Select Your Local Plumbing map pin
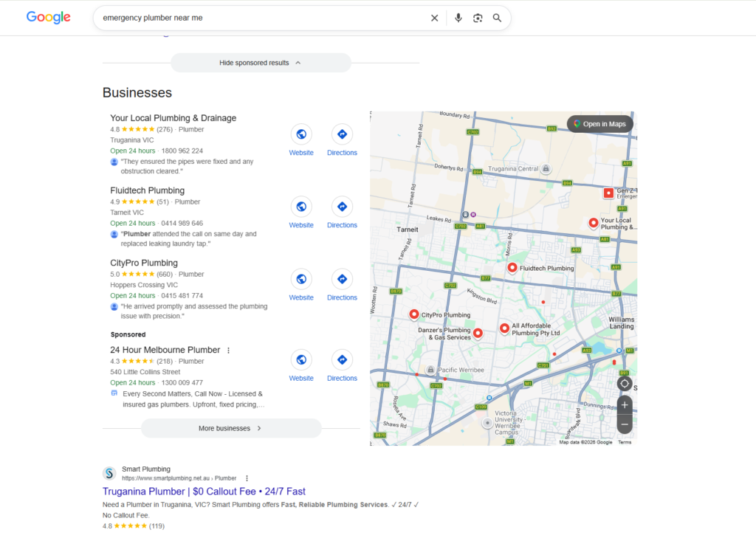 click(x=594, y=223)
